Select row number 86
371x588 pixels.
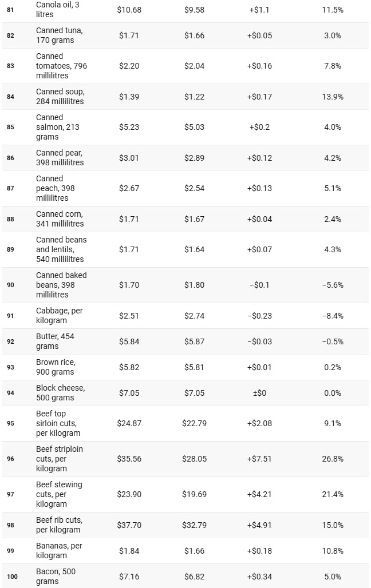click(x=11, y=158)
